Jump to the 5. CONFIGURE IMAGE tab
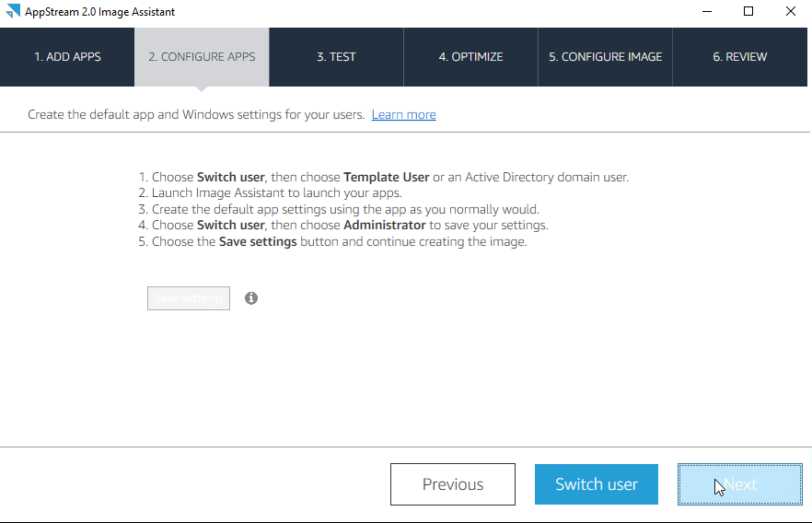This screenshot has height=523, width=812. [x=606, y=57]
